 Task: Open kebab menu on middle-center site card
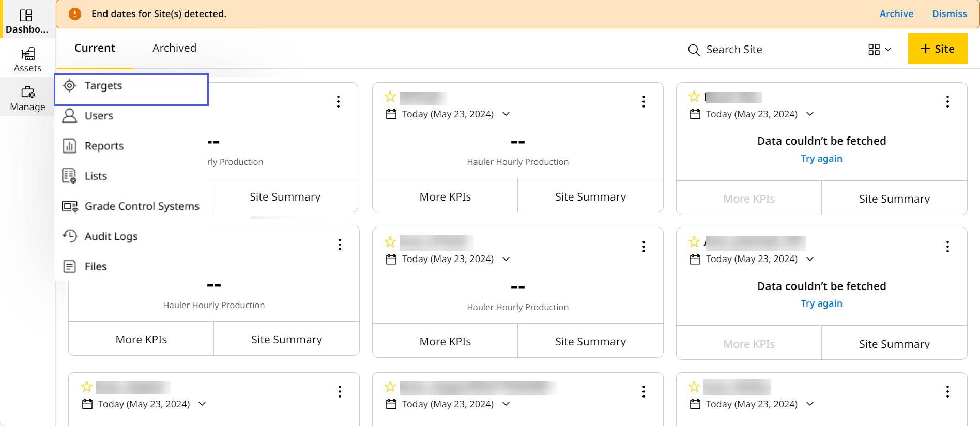[644, 247]
